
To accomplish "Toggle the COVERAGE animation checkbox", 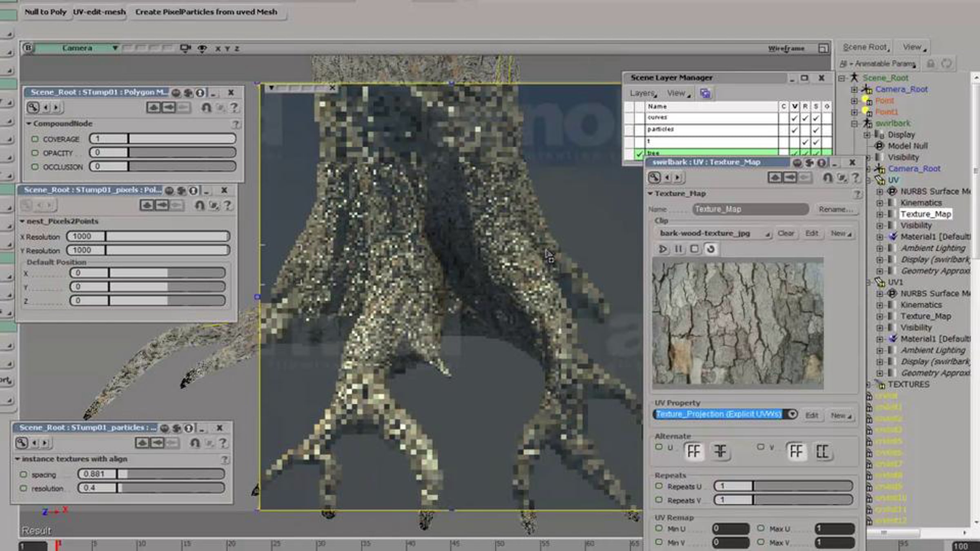I will pyautogui.click(x=35, y=139).
